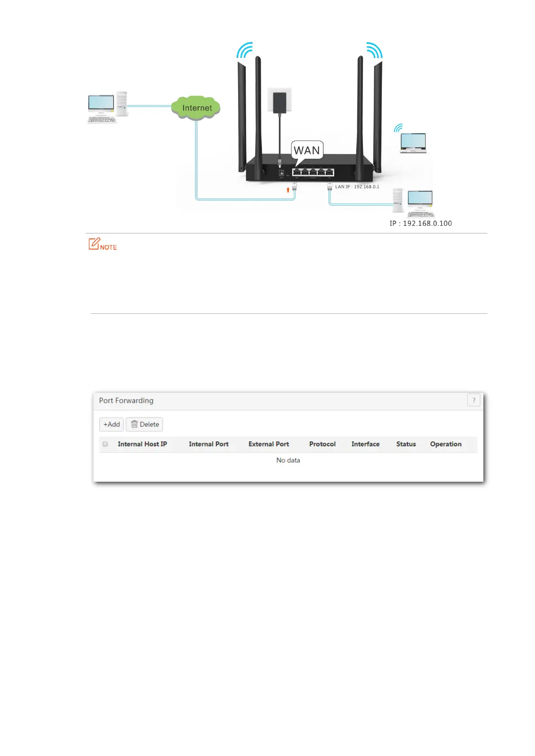
Task: Click the Status column header
Action: tap(406, 444)
